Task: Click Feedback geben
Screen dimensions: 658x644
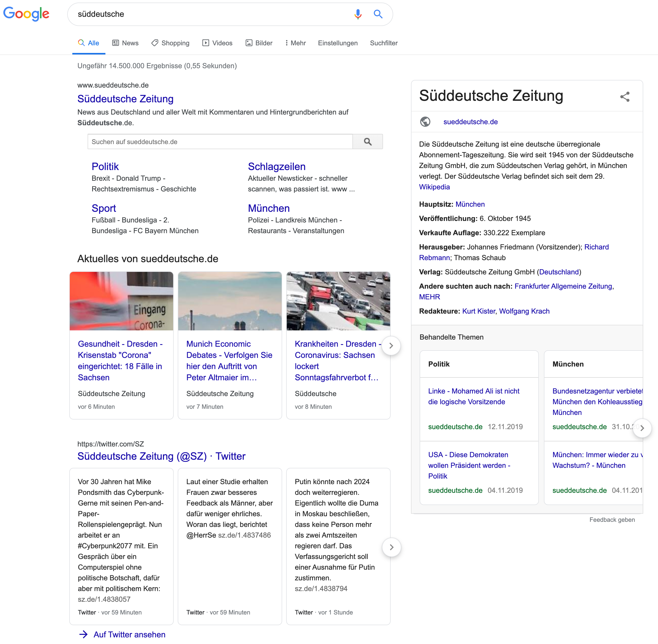Action: pos(612,520)
